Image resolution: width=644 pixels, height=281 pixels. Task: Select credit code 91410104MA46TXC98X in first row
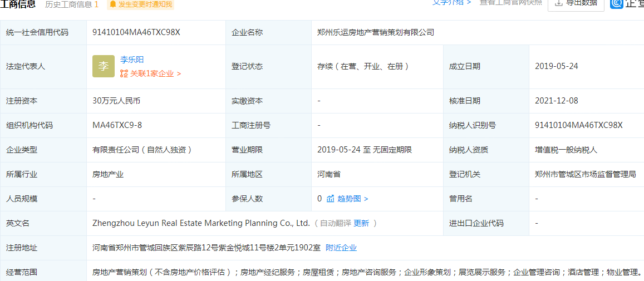(136, 32)
